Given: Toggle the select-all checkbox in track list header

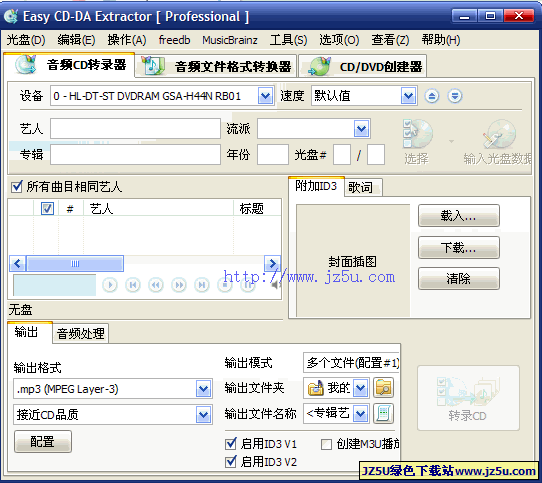Looking at the screenshot, I should click(47, 208).
